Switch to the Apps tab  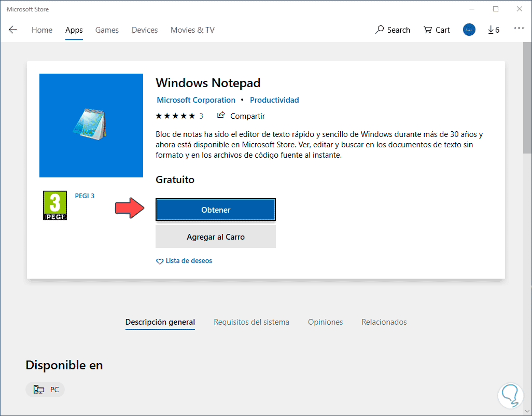point(74,30)
